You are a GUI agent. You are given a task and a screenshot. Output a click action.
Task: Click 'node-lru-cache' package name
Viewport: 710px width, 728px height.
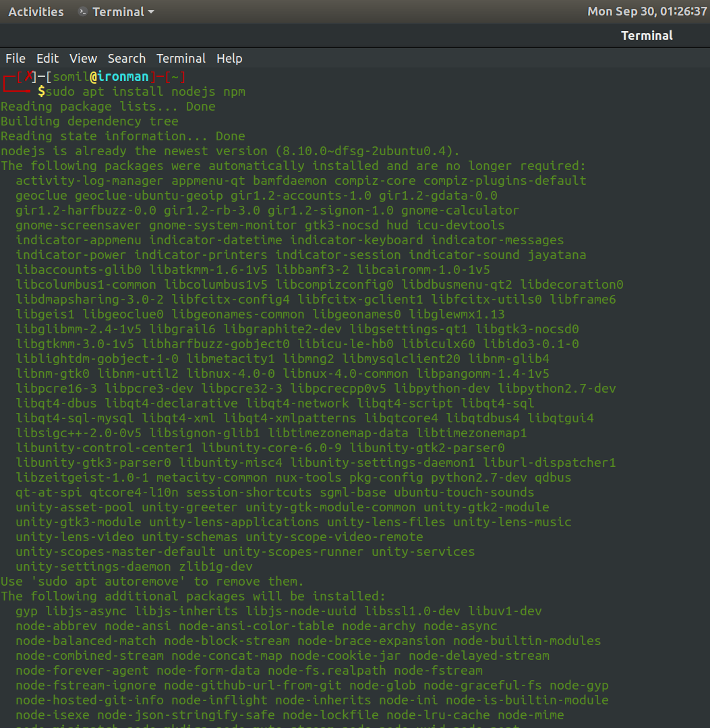click(x=438, y=715)
